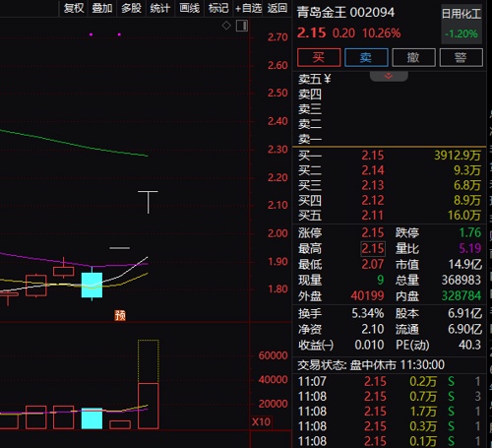Click the ¥ symbol beside 卖五
This screenshot has width=492, height=448.
coord(328,79)
